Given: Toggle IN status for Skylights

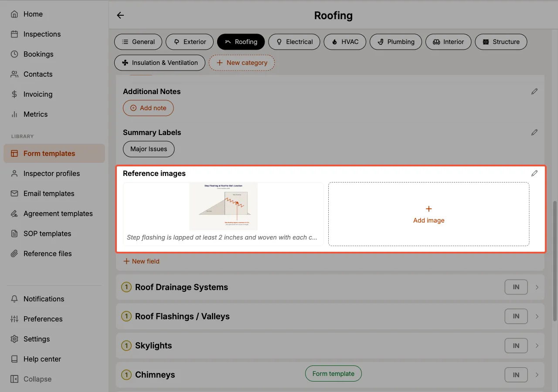Looking at the screenshot, I should click(516, 345).
